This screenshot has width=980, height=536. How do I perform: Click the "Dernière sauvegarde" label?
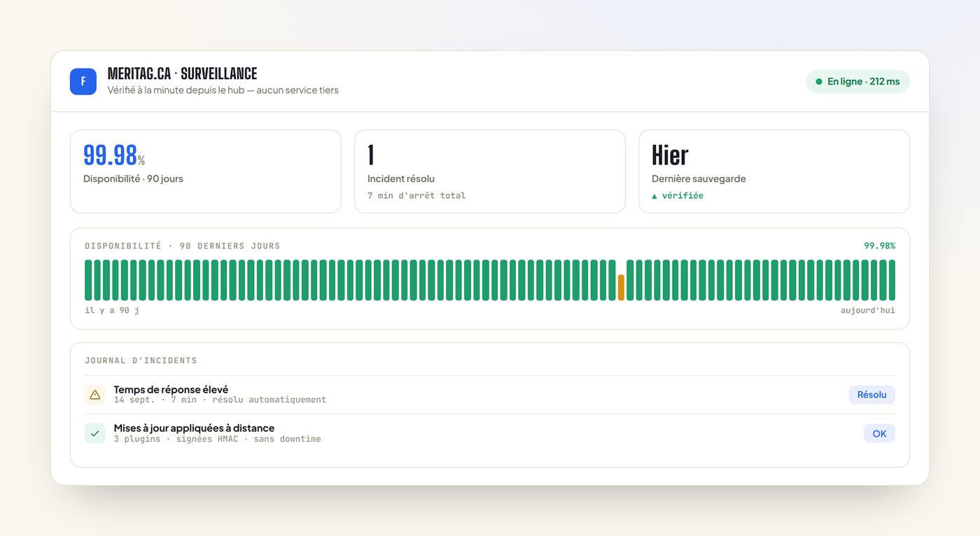tap(699, 178)
